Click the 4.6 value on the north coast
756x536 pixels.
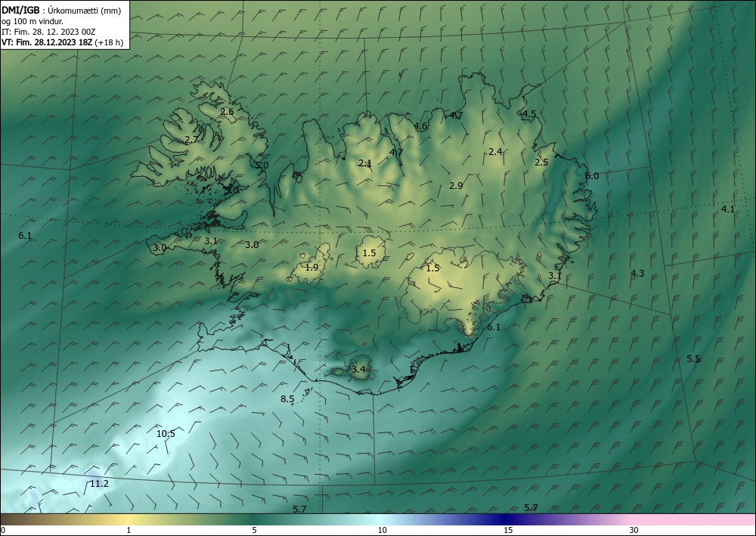(x=421, y=126)
